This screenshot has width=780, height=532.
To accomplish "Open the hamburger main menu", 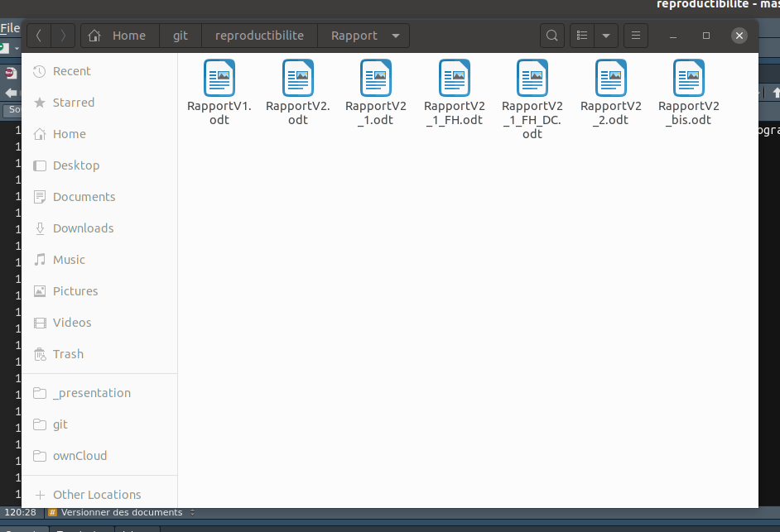I will (636, 36).
